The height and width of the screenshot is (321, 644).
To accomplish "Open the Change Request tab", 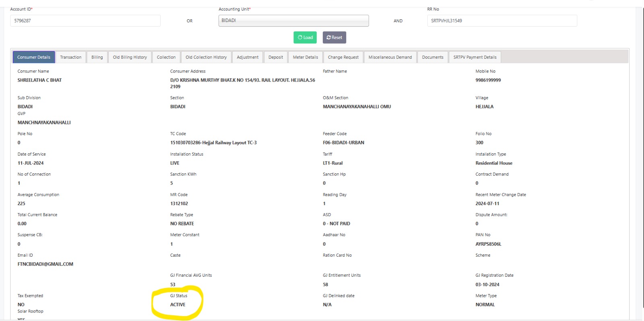I will point(343,57).
